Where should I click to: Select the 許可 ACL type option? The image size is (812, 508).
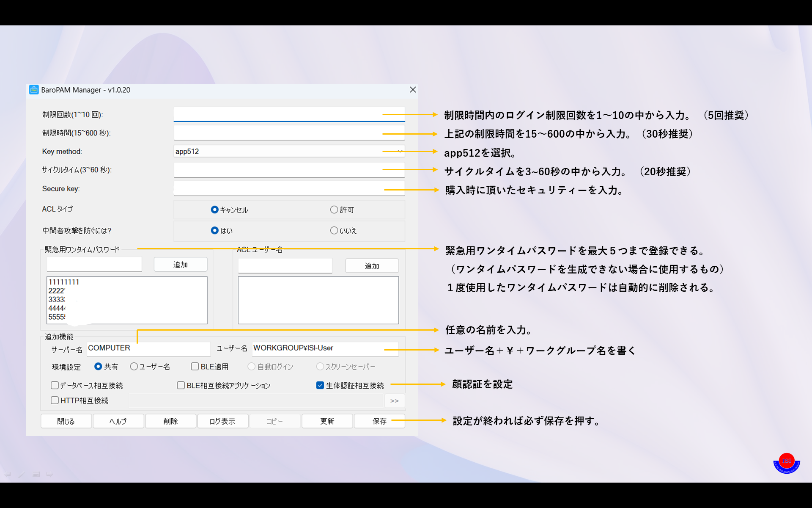[x=334, y=210]
